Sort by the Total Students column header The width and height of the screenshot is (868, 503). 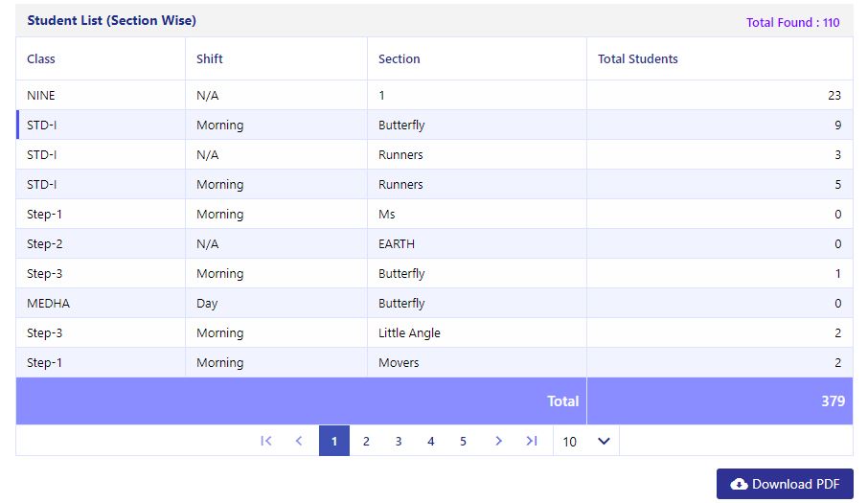[x=638, y=58]
